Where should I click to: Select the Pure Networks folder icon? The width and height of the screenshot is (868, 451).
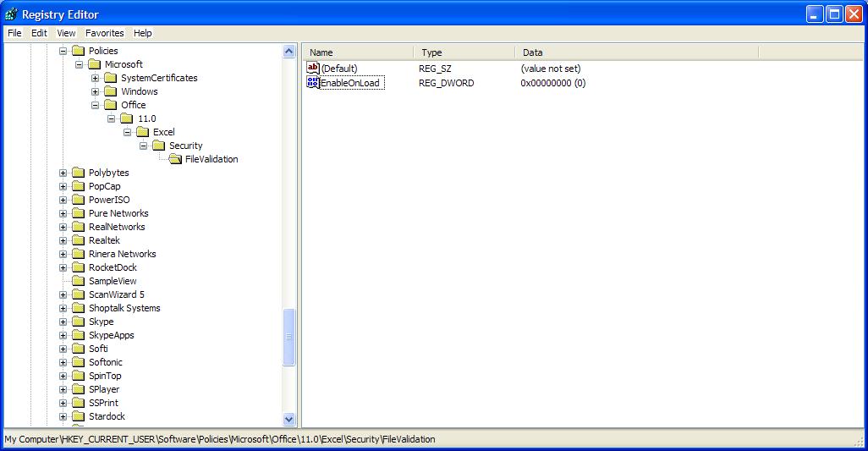pyautogui.click(x=79, y=213)
